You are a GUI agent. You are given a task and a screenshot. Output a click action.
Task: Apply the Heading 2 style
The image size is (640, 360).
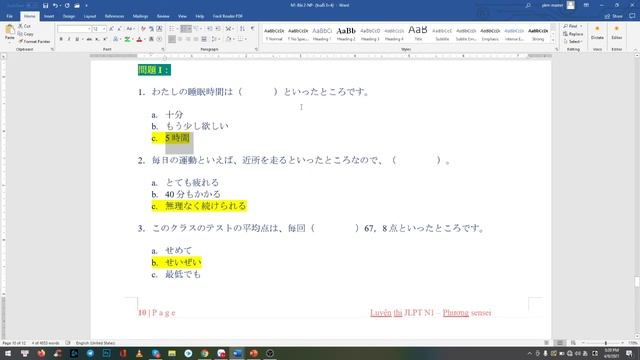point(346,33)
